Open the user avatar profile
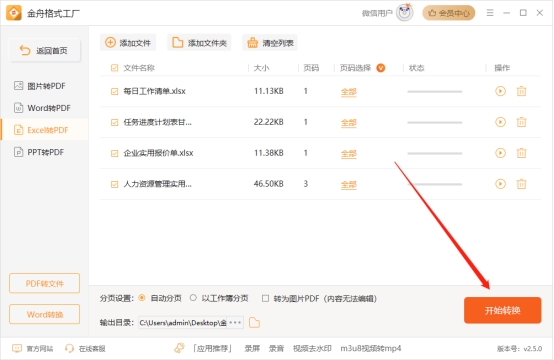Viewport: 554px width, 360px height. click(405, 12)
